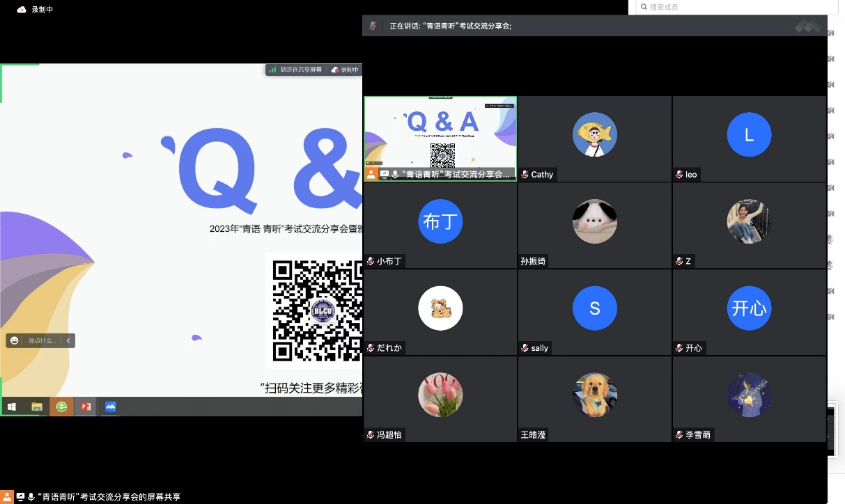Select 开心's participant tile avatar

pyautogui.click(x=749, y=308)
